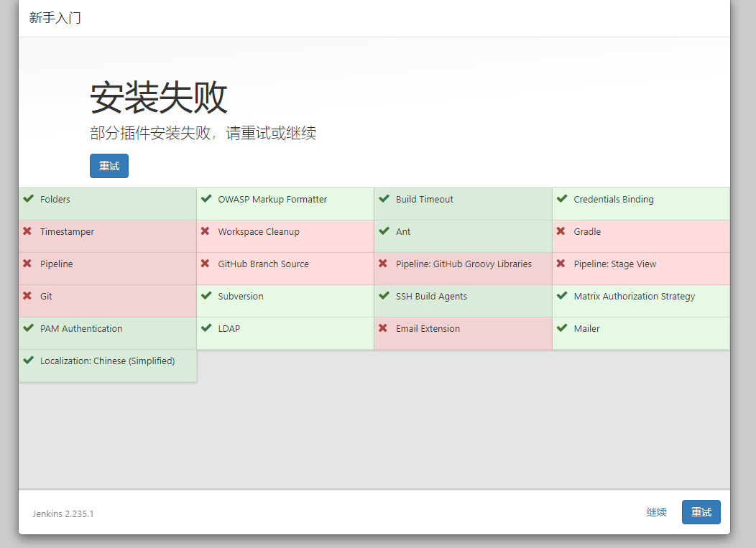Click the green checkmark beside Folders plugin
Viewport: 756px width, 548px height.
pos(29,199)
